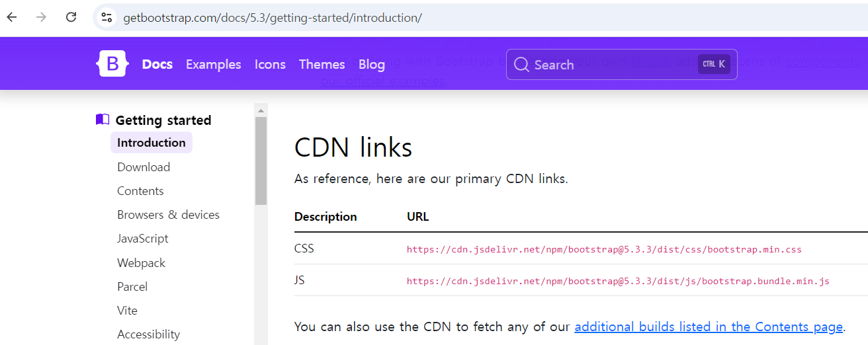Go back using the browser back arrow
The width and height of the screenshot is (868, 345).
tap(12, 18)
